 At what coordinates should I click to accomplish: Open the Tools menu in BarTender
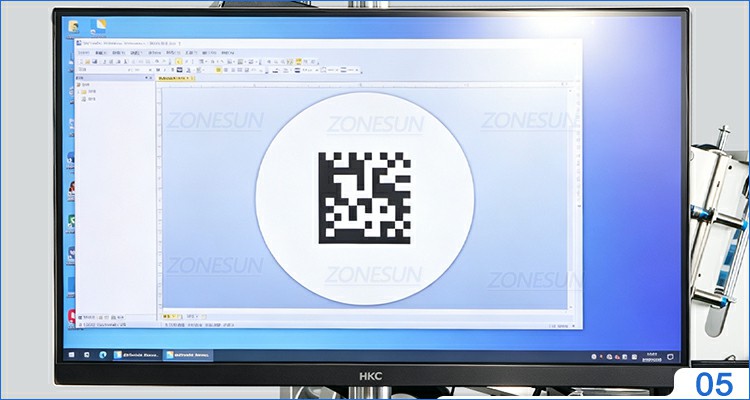click(191, 53)
